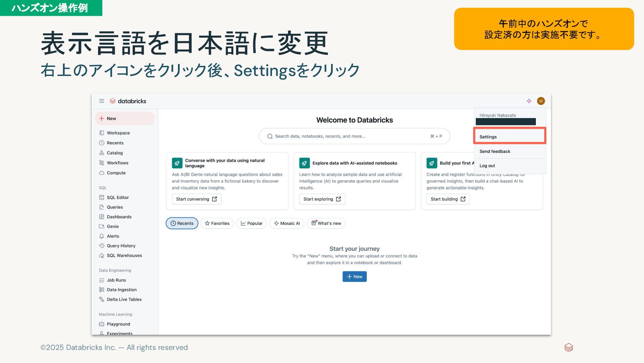This screenshot has width=644, height=363.
Task: Click the Genie icon
Action: (101, 227)
